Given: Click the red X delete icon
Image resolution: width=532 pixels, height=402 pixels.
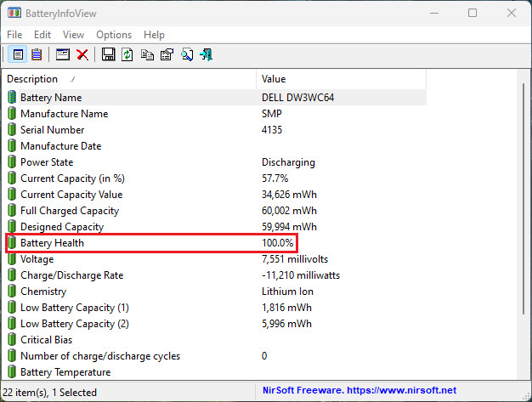Looking at the screenshot, I should click(82, 54).
